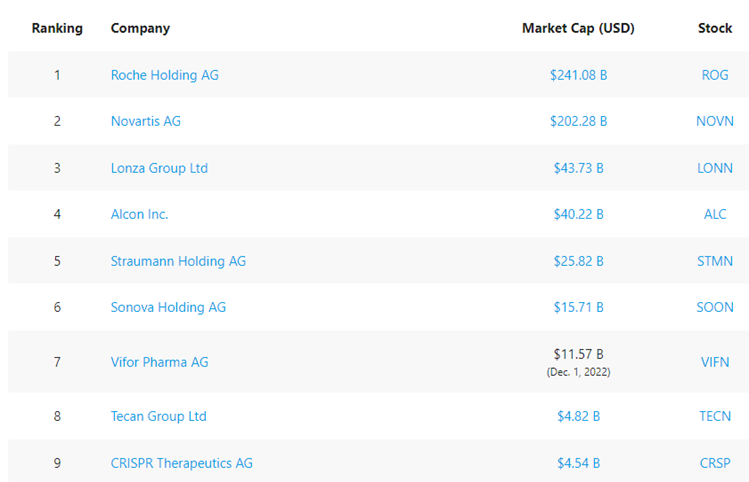Click the Ranking column header

pos(57,28)
